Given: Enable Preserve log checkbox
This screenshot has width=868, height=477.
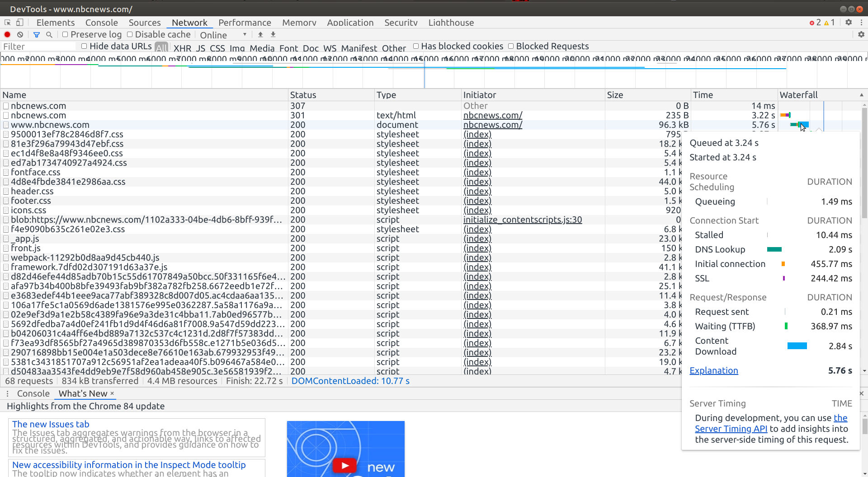Looking at the screenshot, I should click(65, 34).
